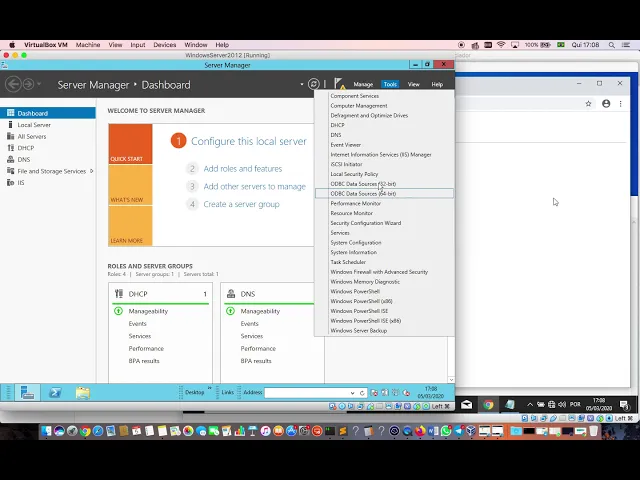Screen dimensions: 640x480
Task: Click Configure this local server link
Action: [x=249, y=141]
